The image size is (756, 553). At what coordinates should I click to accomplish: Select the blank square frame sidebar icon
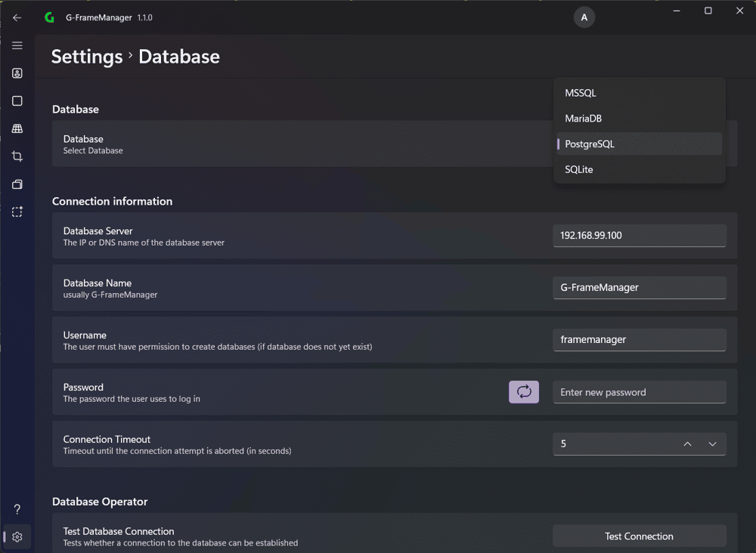[17, 100]
